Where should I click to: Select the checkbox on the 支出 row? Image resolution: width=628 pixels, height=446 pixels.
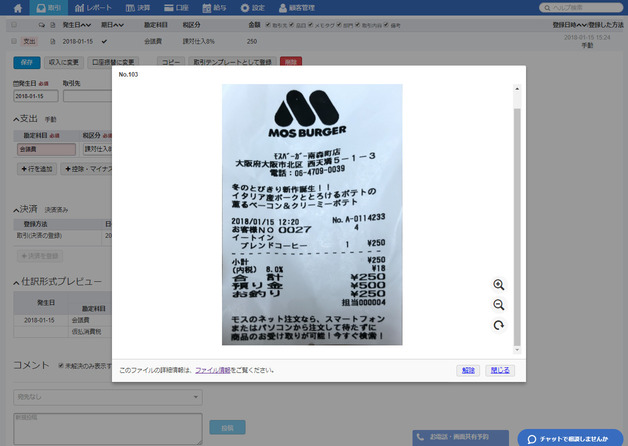tap(14, 41)
